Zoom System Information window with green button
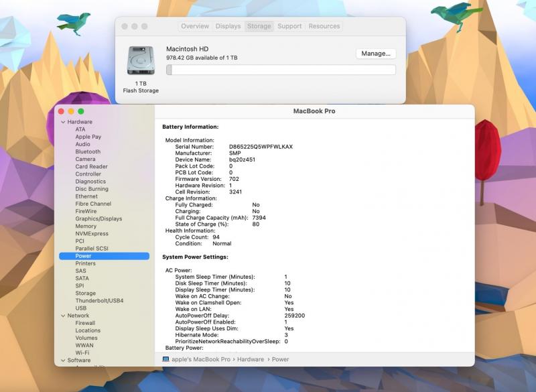536x392 pixels. pos(81,111)
